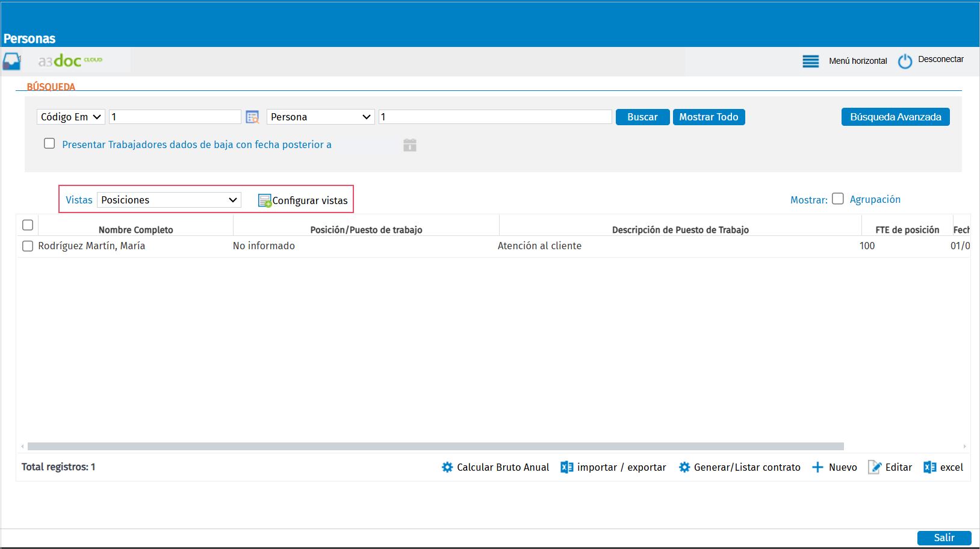
Task: Check the select-all header checkbox
Action: click(x=27, y=225)
